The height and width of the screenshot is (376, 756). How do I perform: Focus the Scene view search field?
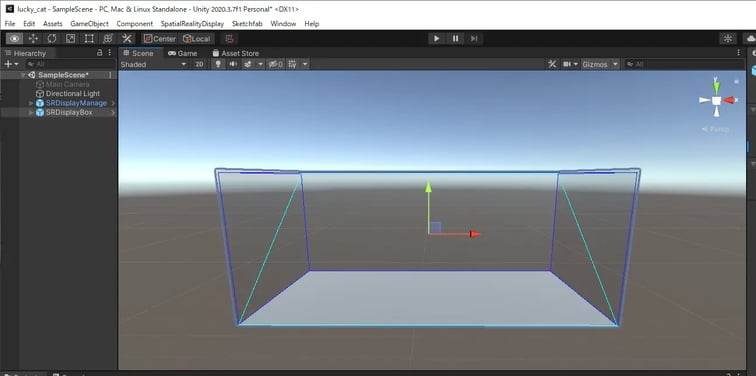(684, 64)
